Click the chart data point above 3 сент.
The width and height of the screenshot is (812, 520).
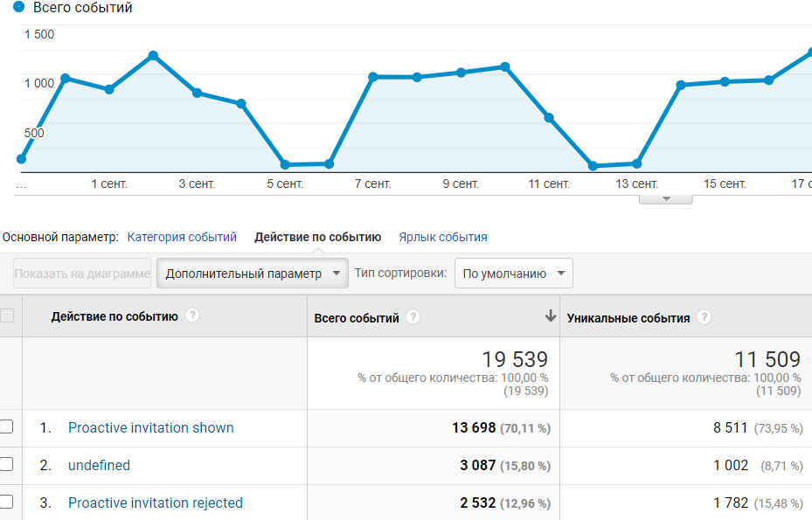198,93
